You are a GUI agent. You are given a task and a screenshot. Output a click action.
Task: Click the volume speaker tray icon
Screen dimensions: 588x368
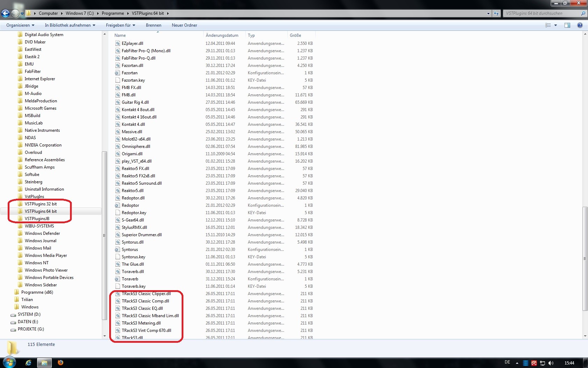(x=551, y=363)
